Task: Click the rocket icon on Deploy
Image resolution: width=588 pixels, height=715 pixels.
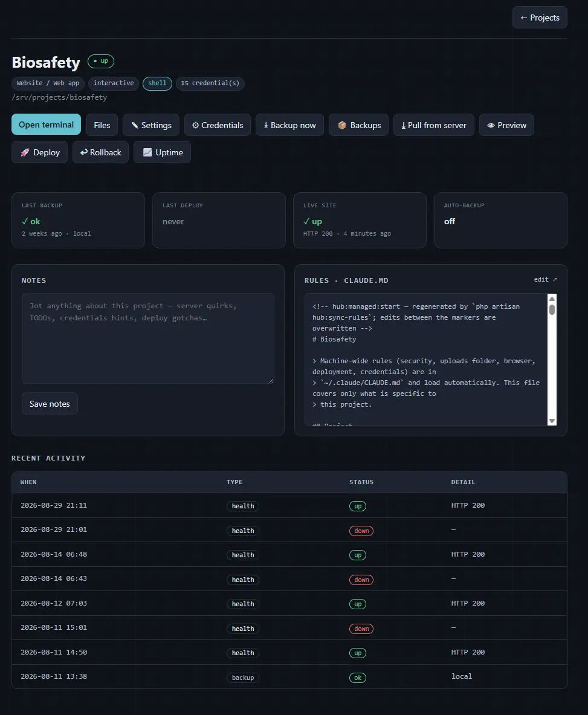Action: (x=25, y=152)
